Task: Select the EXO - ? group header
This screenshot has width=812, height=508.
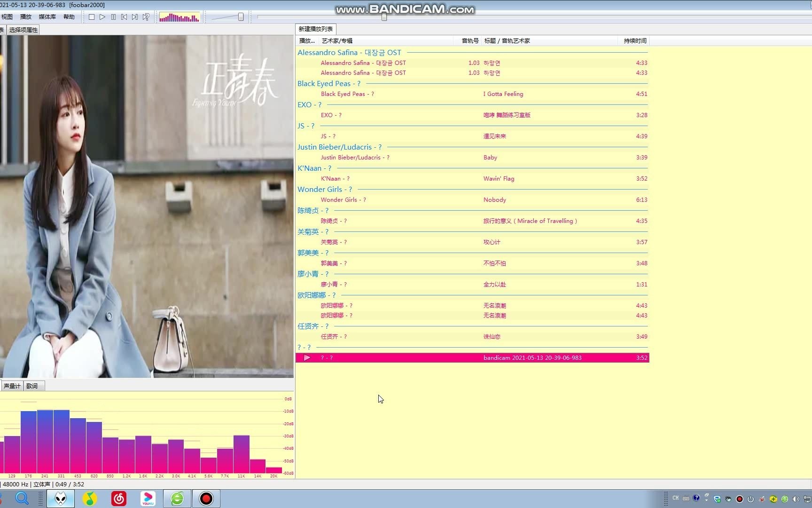Action: tap(472, 105)
